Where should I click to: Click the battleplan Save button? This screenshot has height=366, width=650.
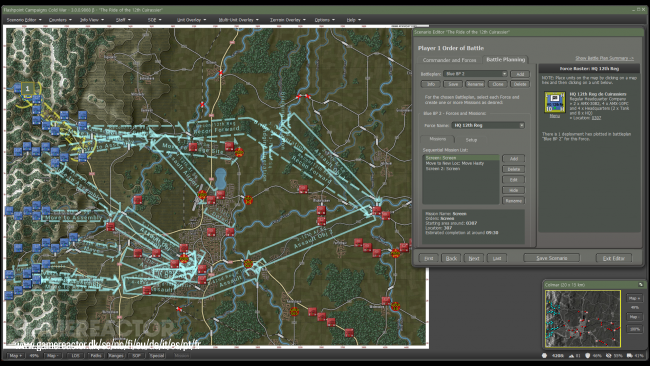pyautogui.click(x=453, y=84)
